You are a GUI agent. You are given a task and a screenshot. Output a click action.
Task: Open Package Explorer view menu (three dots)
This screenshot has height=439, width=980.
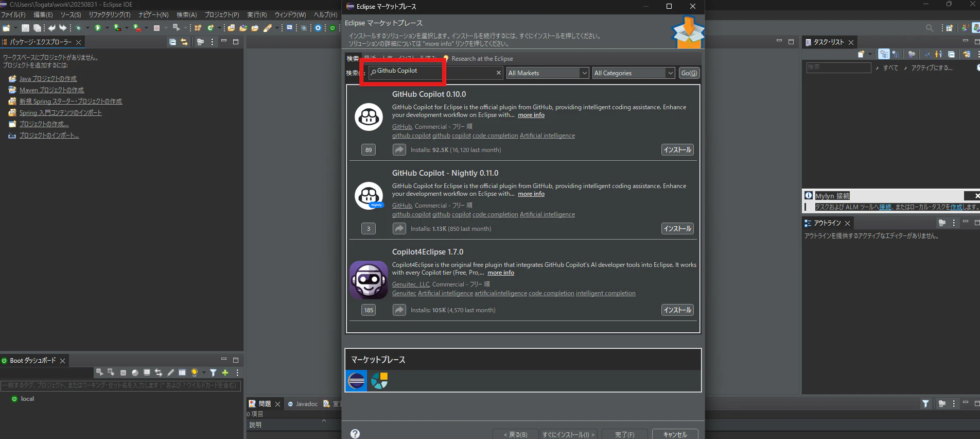click(212, 42)
